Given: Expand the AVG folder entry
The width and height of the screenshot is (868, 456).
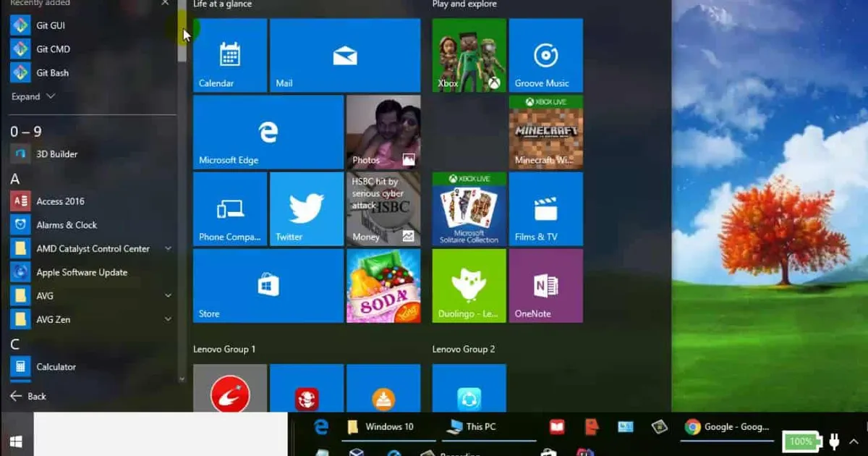Looking at the screenshot, I should pos(168,295).
